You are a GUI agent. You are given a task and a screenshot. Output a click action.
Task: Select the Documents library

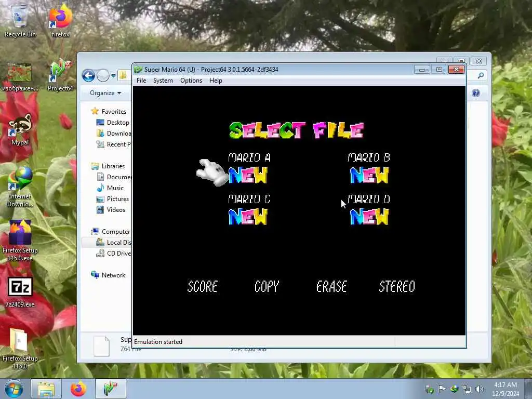tap(114, 177)
